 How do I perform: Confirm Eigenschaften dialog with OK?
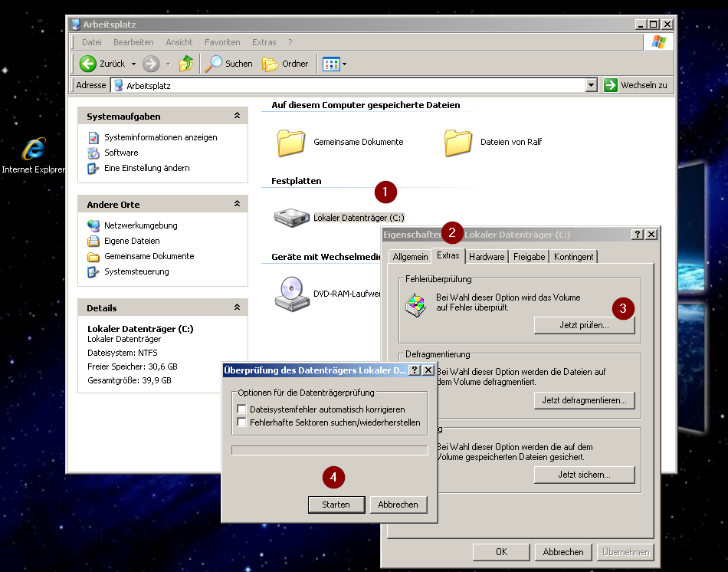(x=501, y=552)
